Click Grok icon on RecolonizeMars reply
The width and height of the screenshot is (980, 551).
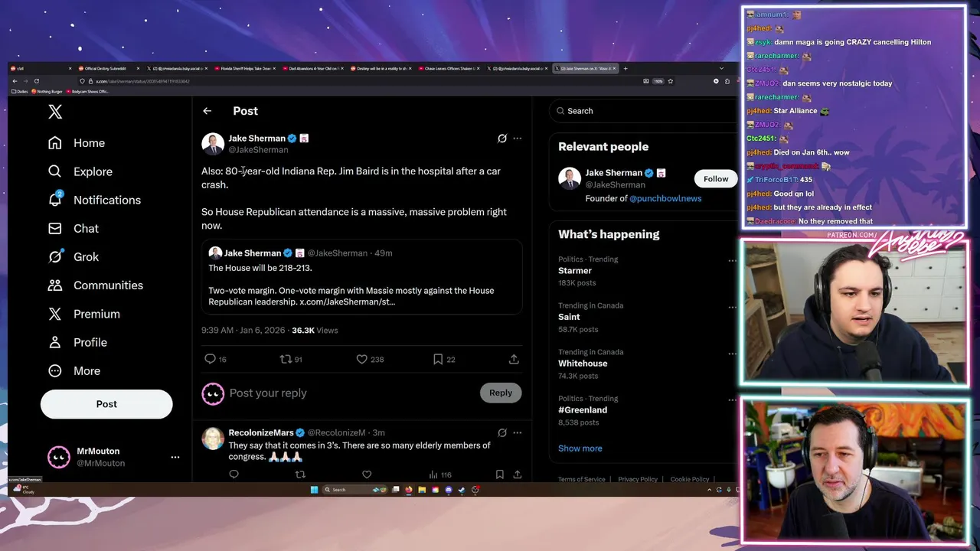tap(502, 432)
